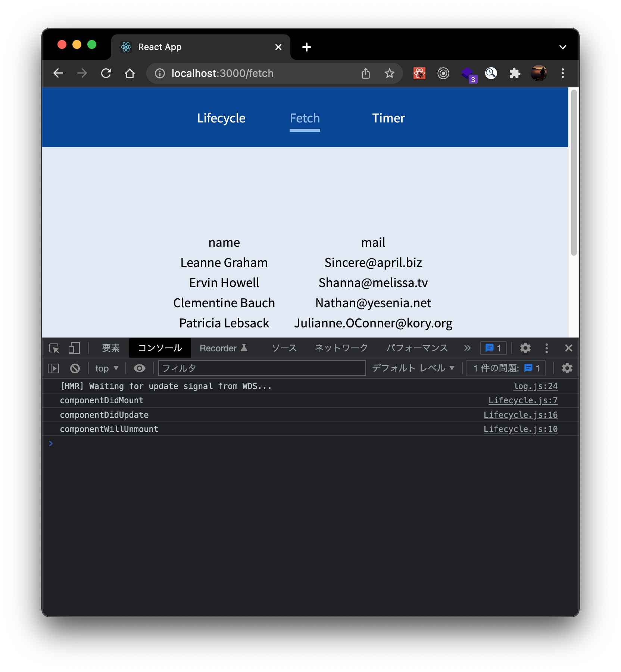Screen dimensions: 621x672
Task: Click the inspect element picker icon
Action: click(x=54, y=348)
